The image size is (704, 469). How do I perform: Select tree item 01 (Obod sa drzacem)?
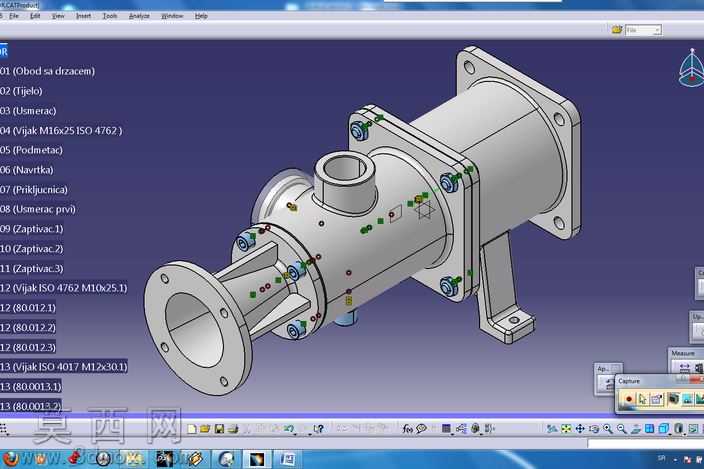coord(47,71)
